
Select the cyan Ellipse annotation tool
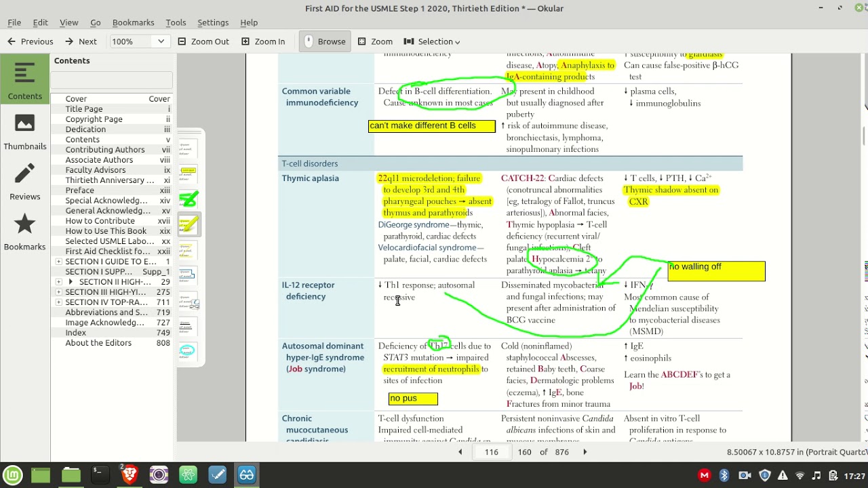(188, 350)
